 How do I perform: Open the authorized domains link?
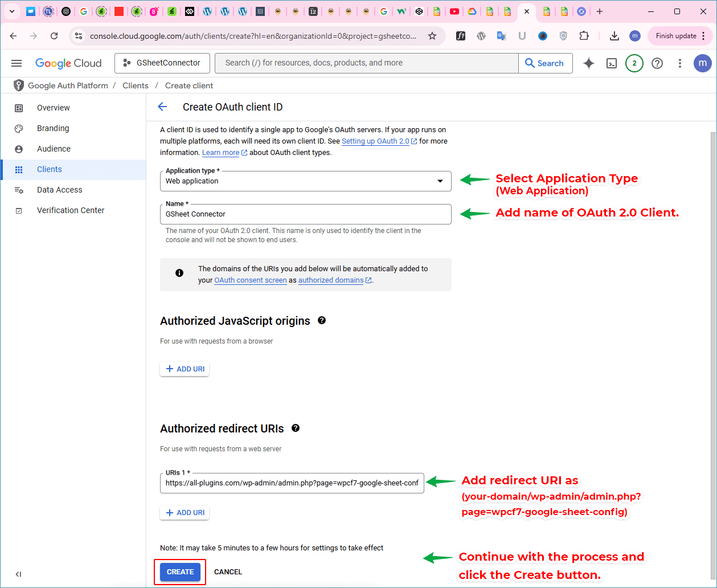(335, 280)
